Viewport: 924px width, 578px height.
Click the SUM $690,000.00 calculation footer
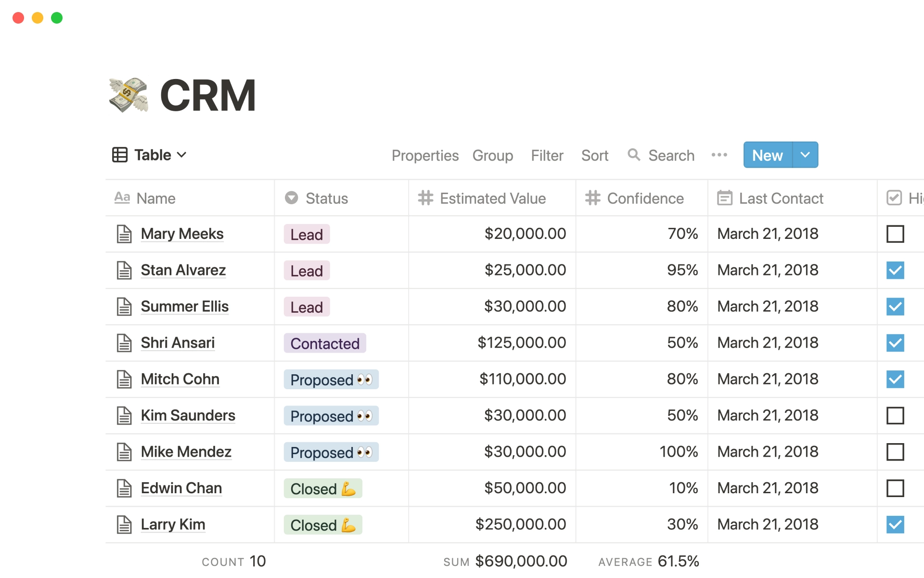pyautogui.click(x=505, y=561)
